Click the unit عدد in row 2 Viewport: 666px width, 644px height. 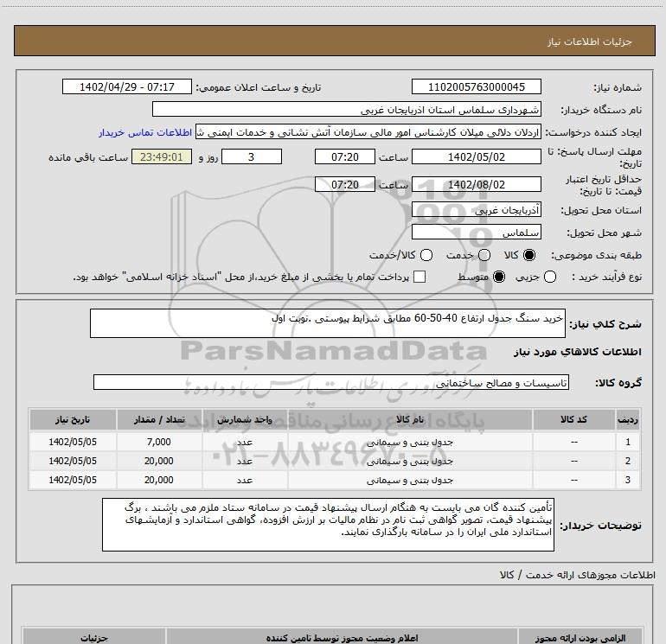click(x=245, y=461)
